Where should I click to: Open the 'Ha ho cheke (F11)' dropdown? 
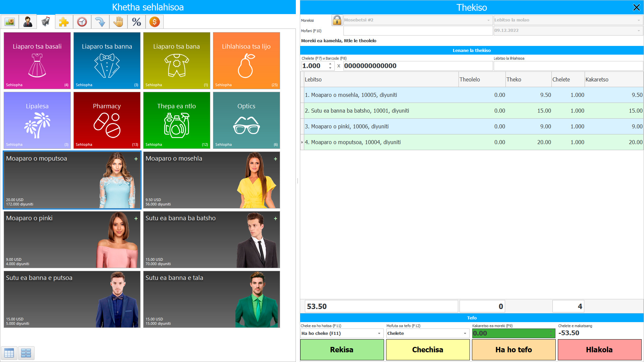click(x=379, y=334)
